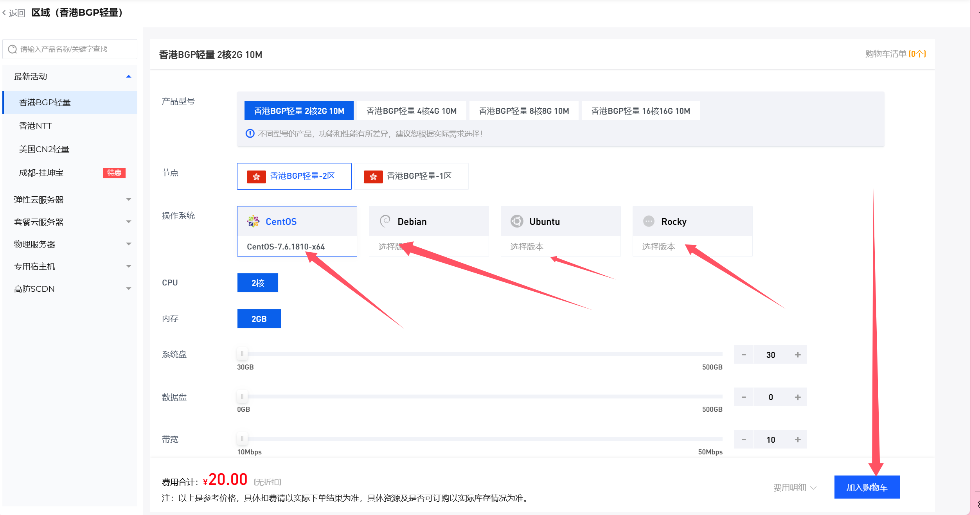Expand 套餐云服务器 menu
The width and height of the screenshot is (980, 515).
(x=70, y=222)
